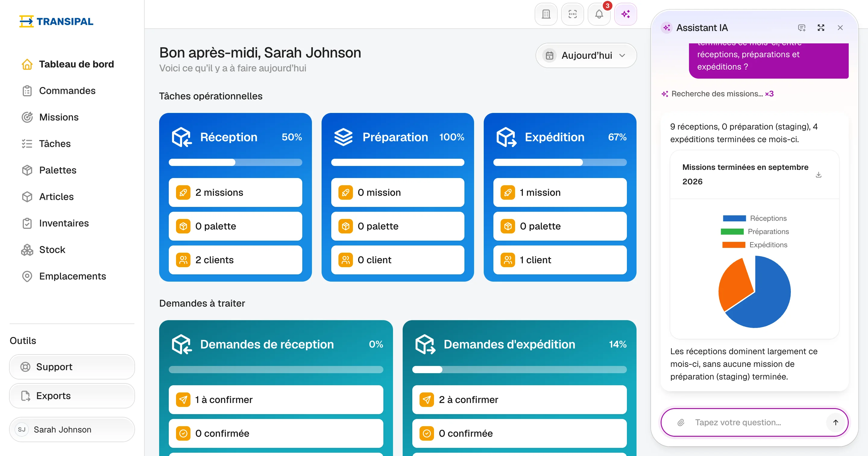Click the paper plane icon beside 1 à confirmer
Viewport: 868px width, 456px height.
[x=183, y=399]
